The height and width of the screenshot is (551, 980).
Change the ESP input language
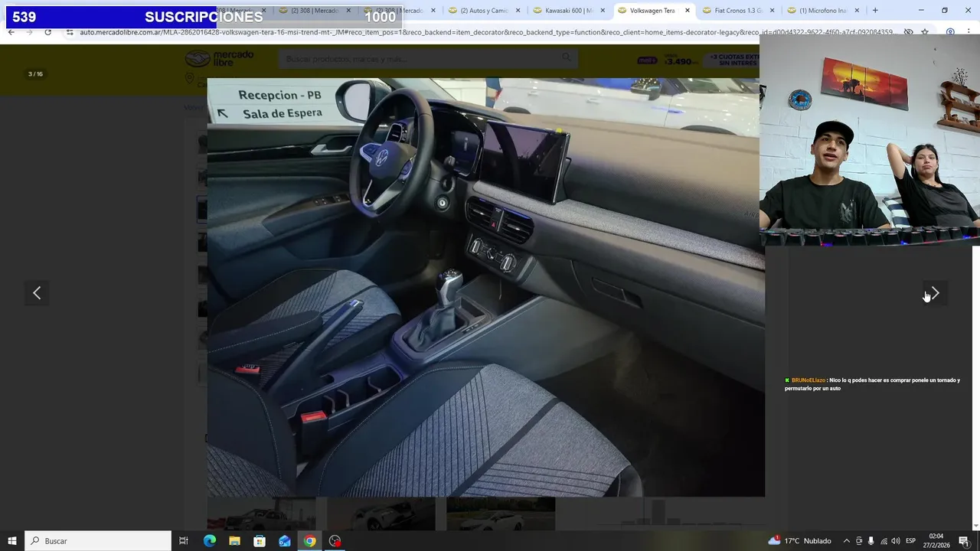tap(911, 541)
